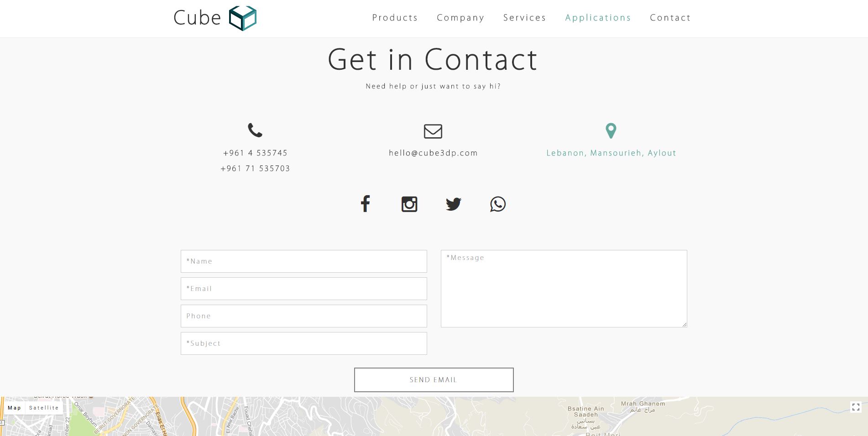
Task: Click into the *Message text area
Action: tap(564, 289)
